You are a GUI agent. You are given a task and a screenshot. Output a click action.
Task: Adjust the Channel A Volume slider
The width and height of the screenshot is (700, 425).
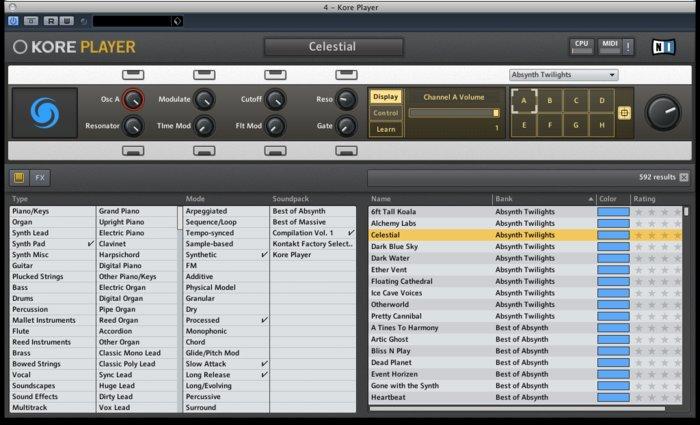pos(454,113)
